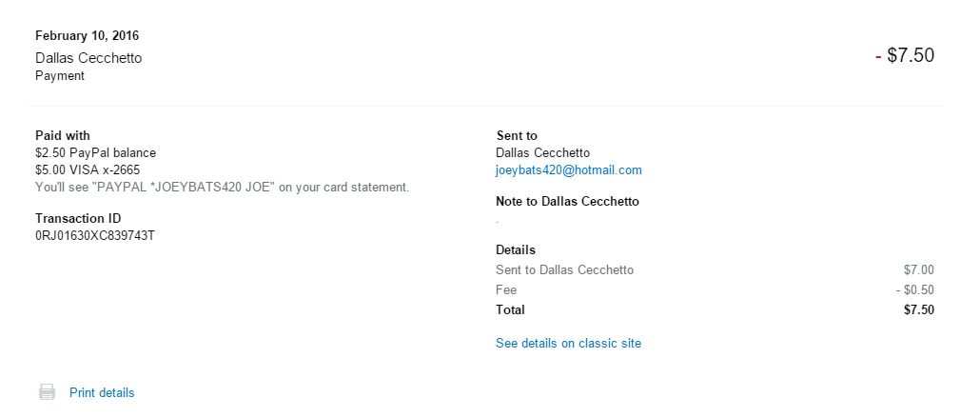This screenshot has width=980, height=418.
Task: Click the Note to Dallas Cecchetto heading
Action: [567, 201]
